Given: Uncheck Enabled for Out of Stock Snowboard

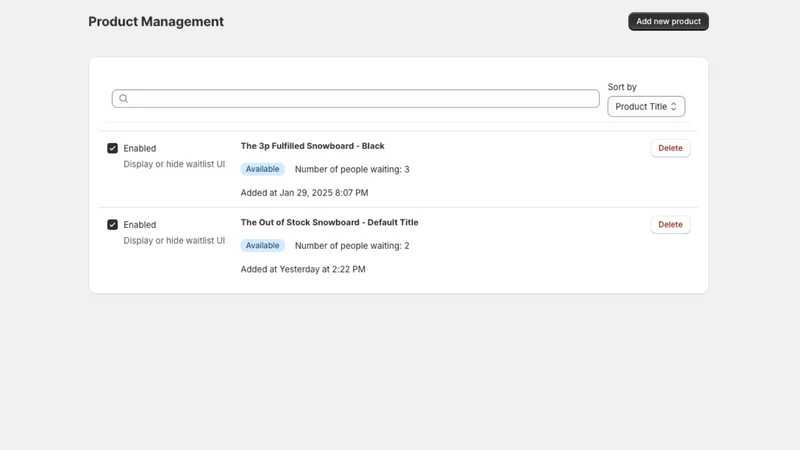Looking at the screenshot, I should 112,225.
